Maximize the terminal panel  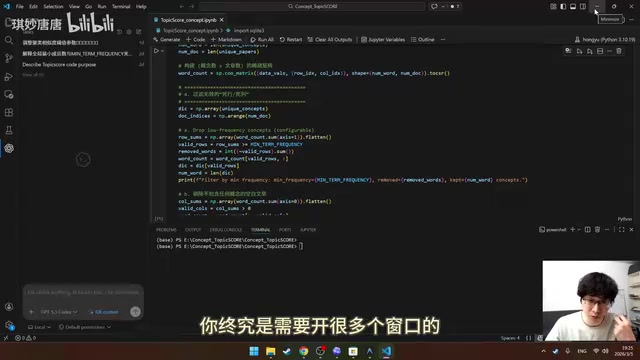pyautogui.click(x=622, y=230)
